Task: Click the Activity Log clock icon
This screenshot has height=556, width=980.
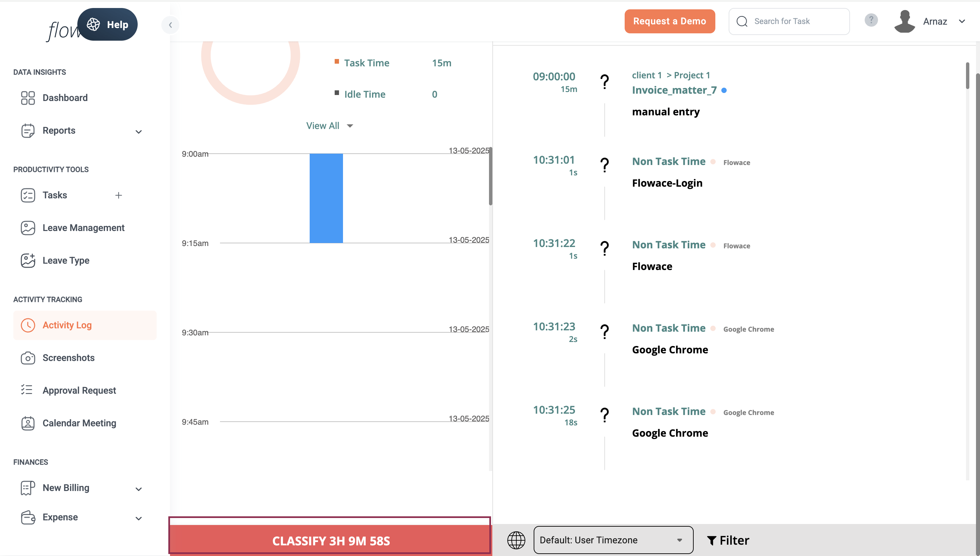Action: click(x=28, y=325)
